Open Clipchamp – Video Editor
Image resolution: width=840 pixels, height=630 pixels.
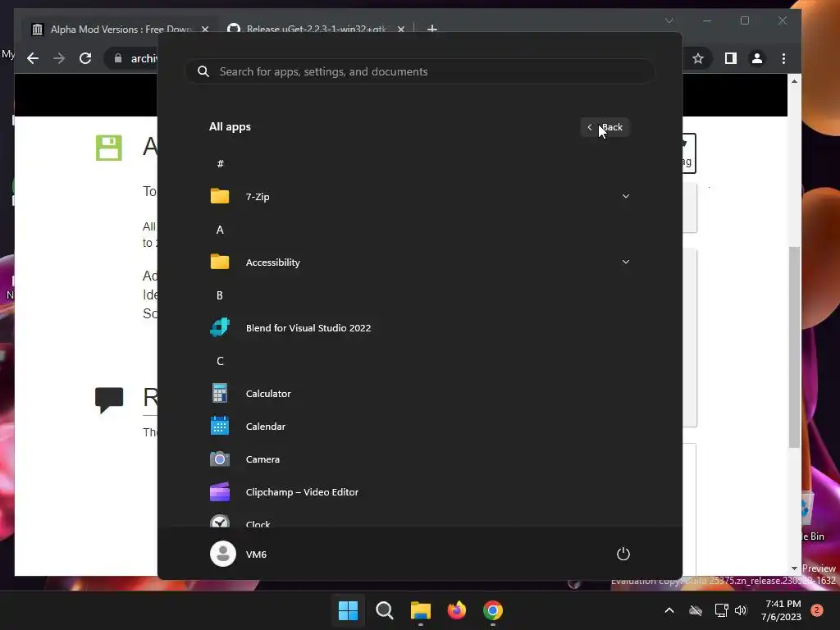point(419,492)
